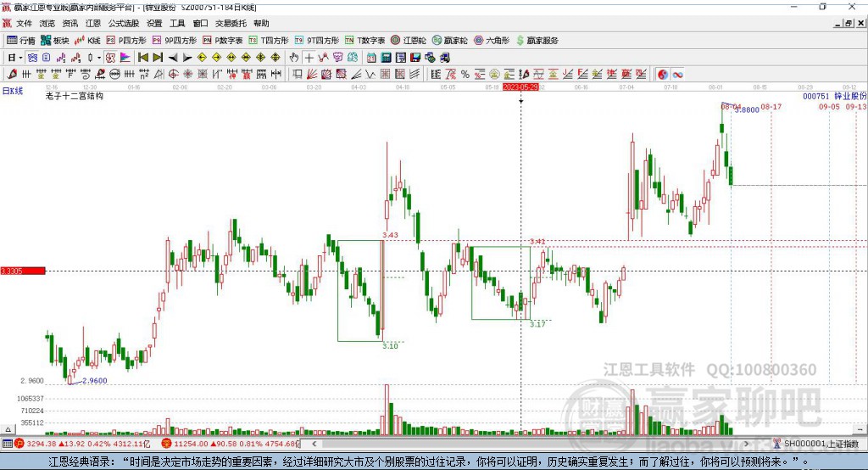Viewport: 868px width, 470px height.
Task: Click the 沪 index 3294.38 status entry
Action: tap(82, 444)
